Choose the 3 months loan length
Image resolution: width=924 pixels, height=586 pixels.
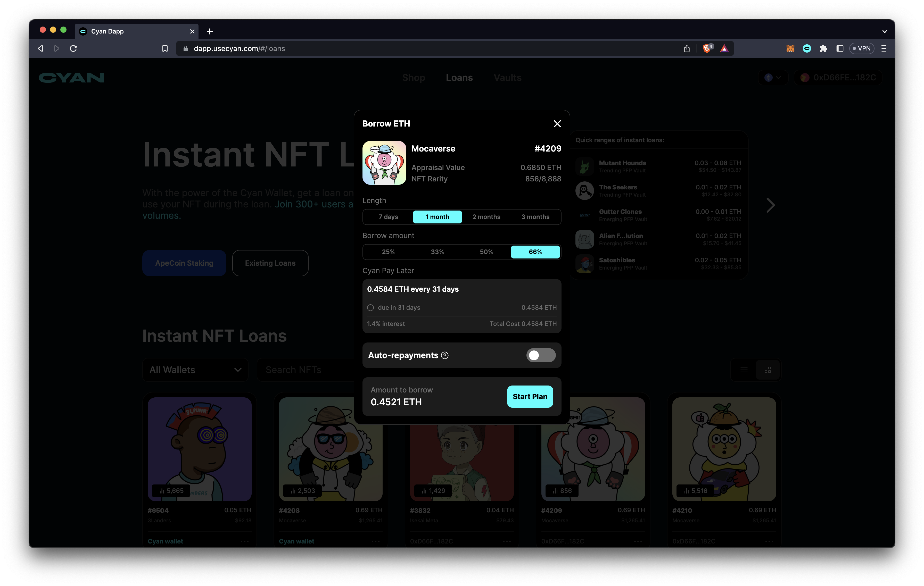[x=535, y=217]
